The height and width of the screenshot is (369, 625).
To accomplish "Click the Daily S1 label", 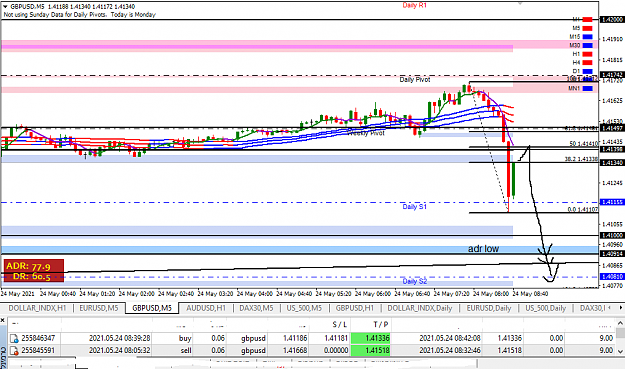I will 415,206.
